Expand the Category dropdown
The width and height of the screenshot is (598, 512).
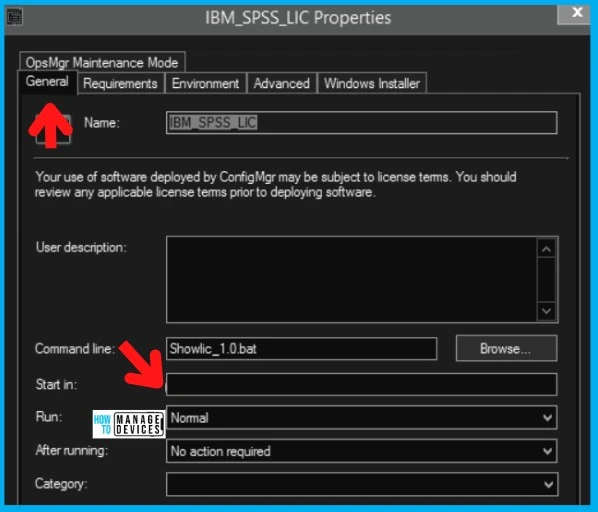tap(362, 485)
